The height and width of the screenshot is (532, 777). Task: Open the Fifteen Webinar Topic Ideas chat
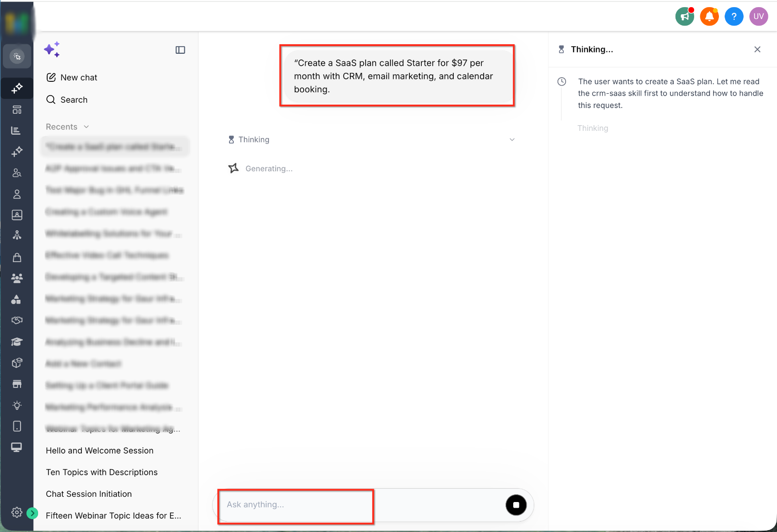(113, 516)
